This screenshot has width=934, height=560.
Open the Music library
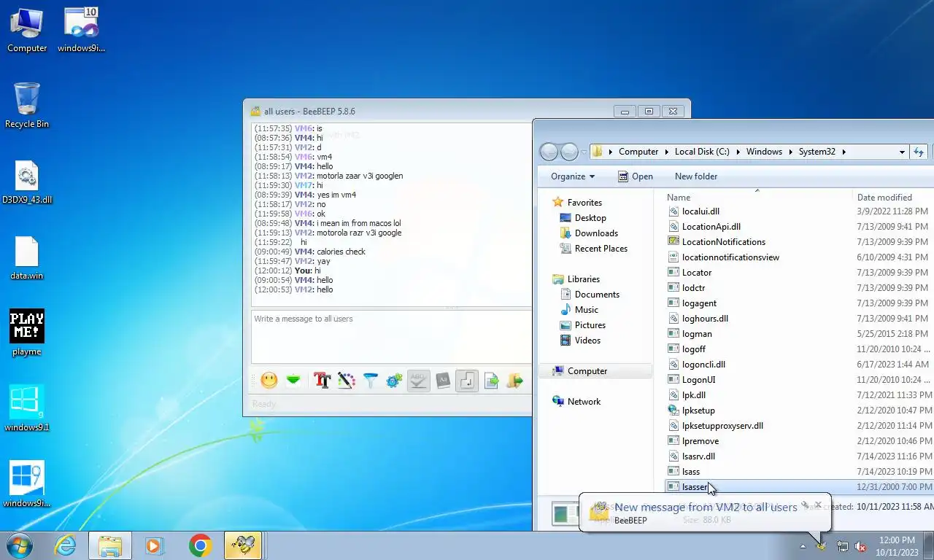point(586,310)
